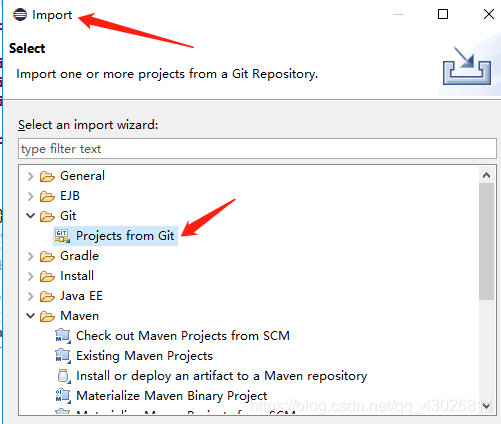Click the Install folder icon
Screen dimensions: 501x424
[47, 276]
